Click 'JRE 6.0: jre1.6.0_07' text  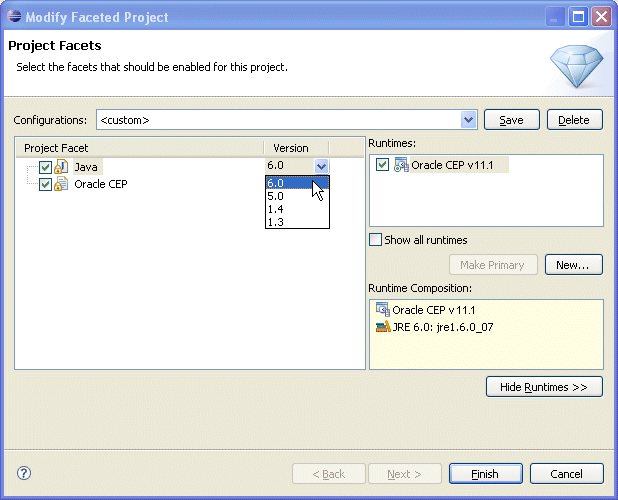[x=443, y=327]
